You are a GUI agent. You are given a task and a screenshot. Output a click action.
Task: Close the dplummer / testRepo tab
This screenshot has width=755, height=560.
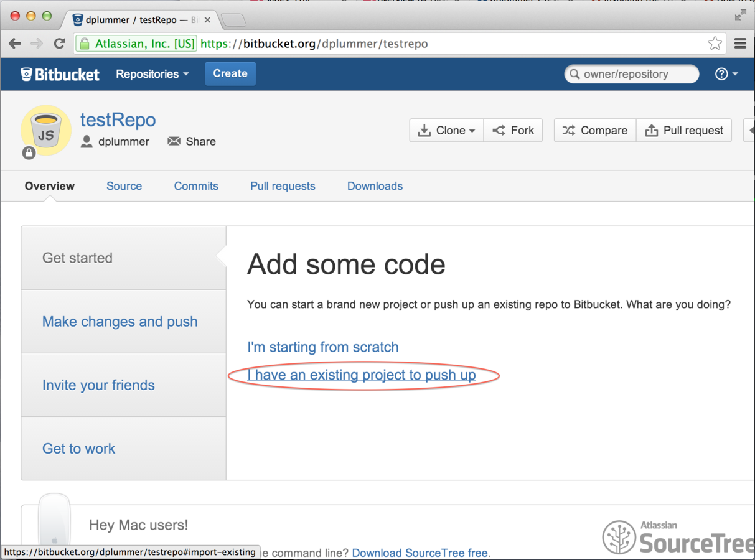tap(207, 20)
